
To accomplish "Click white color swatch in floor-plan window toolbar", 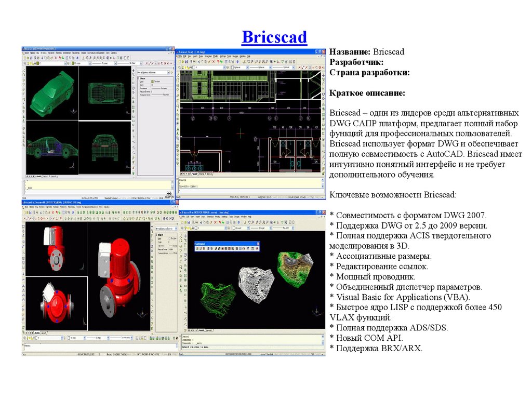I will click(232, 68).
